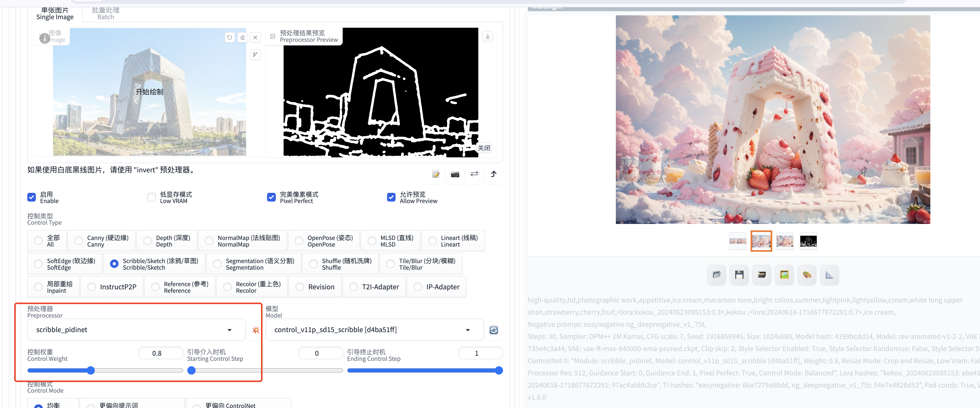Click the file cabinet zip archive icon
Screen dimensions: 980x408
[762, 275]
